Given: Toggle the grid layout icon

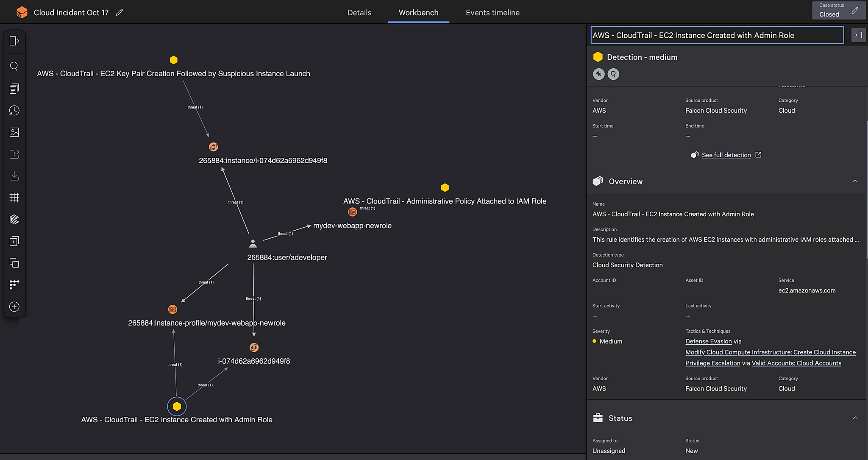Looking at the screenshot, I should [14, 198].
